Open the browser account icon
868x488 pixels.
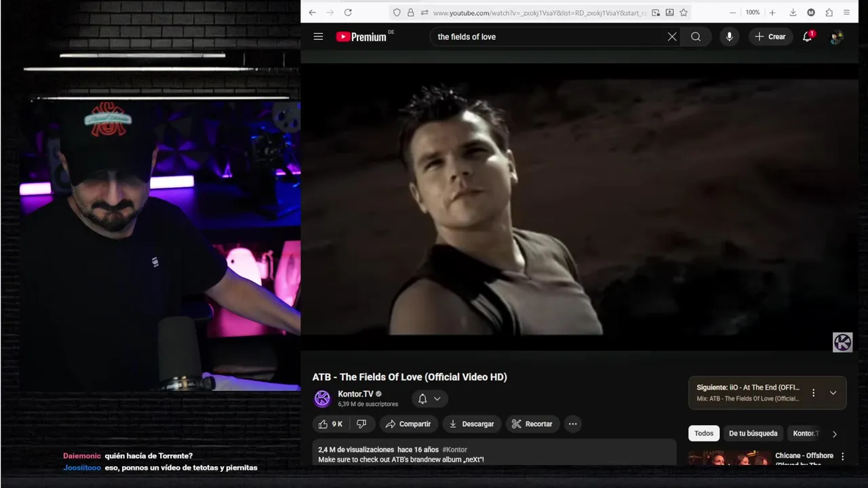click(811, 12)
